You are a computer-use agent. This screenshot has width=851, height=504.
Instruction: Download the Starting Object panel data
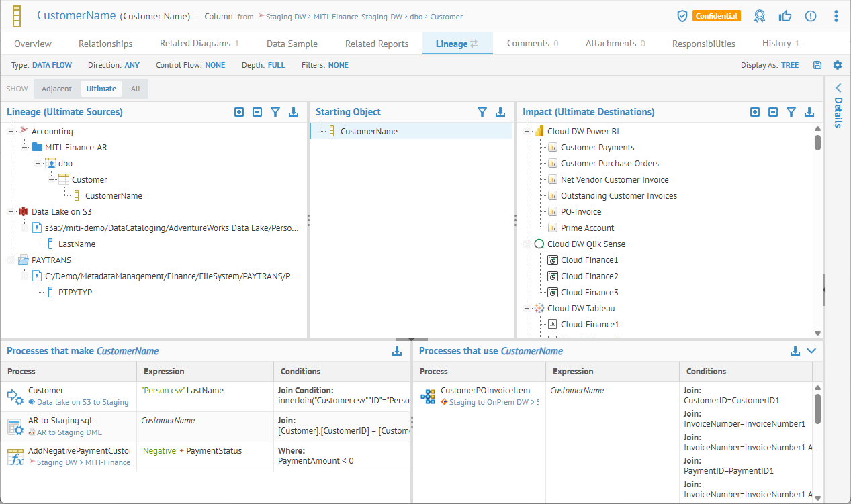click(500, 112)
